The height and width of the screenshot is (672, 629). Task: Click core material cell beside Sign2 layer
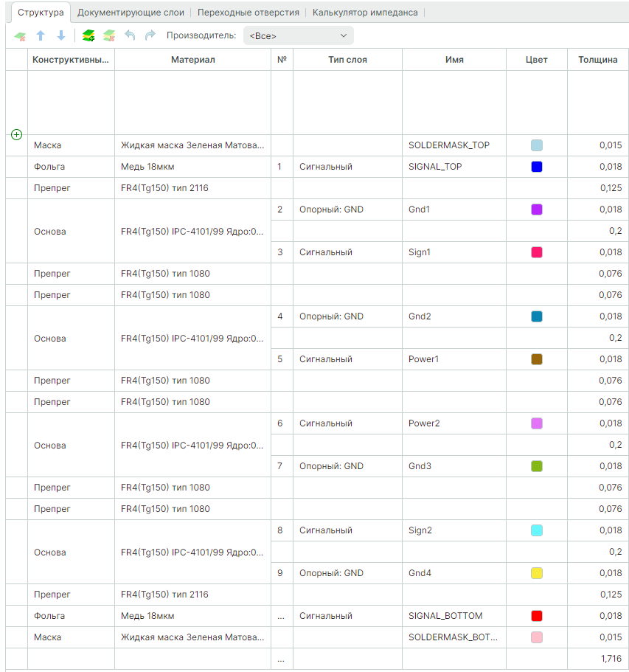tap(192, 552)
